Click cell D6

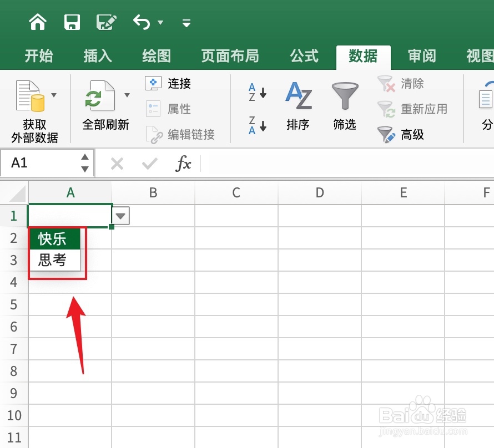(320, 327)
